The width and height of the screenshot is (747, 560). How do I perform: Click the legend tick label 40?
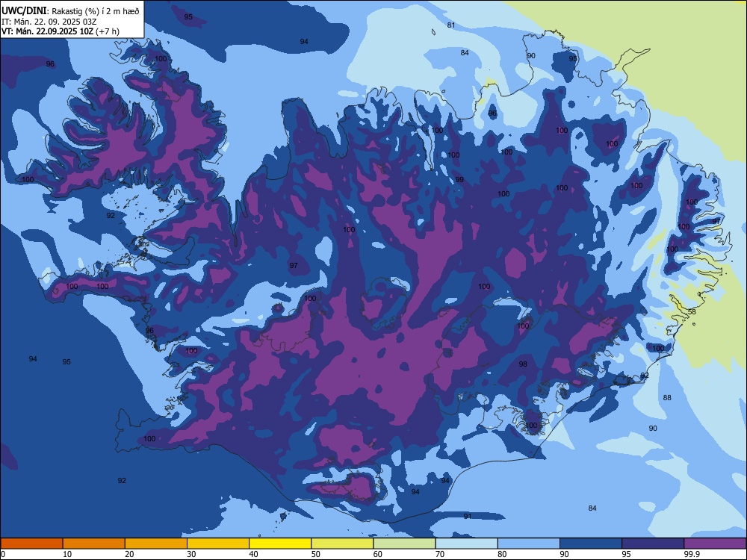[x=253, y=554]
